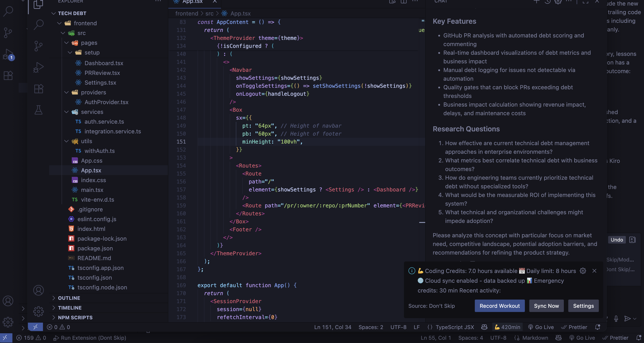This screenshot has height=343, width=644.
Task: Click the Accounts icon in inner activity bar
Action: tap(39, 290)
